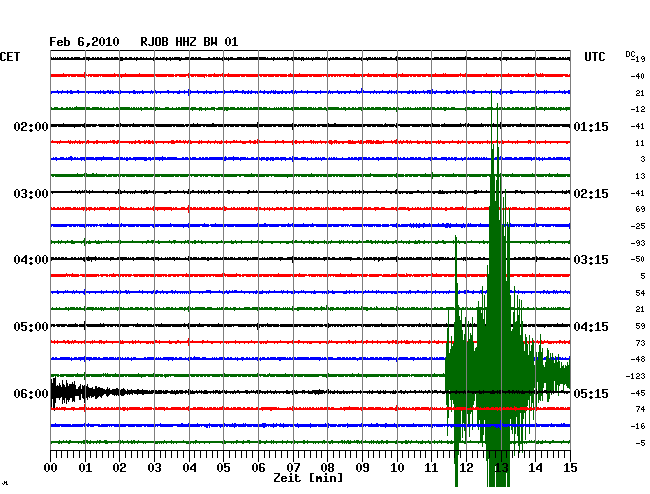
Task: Select the 'CET' time zone label
Action: coord(10,57)
